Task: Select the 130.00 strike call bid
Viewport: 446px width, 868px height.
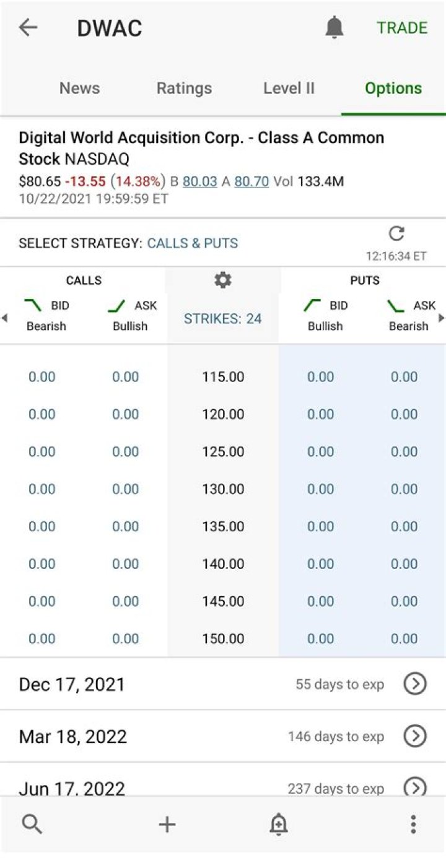Action: [42, 489]
